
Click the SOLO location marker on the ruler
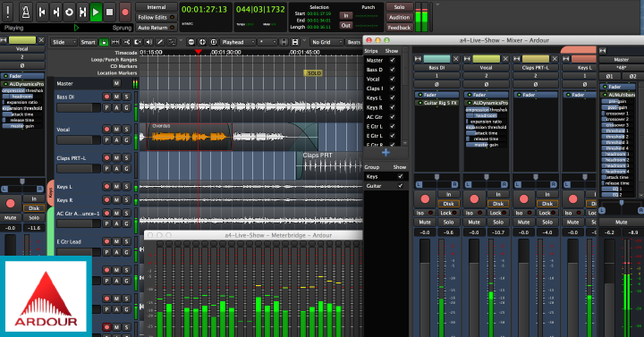coord(314,73)
